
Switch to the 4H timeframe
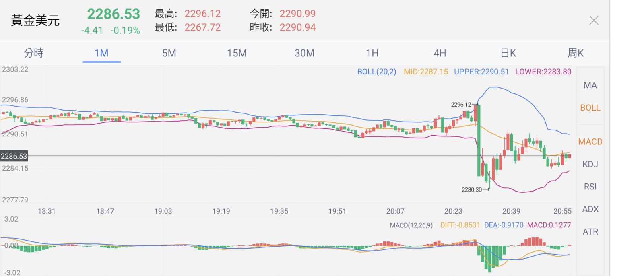click(x=440, y=53)
